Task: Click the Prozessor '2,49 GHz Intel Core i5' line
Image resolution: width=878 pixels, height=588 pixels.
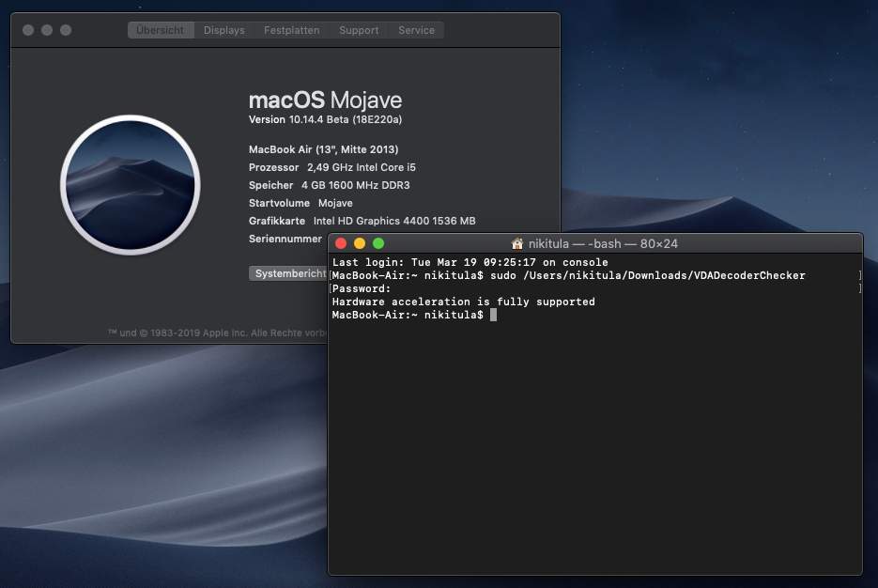Action: (x=332, y=167)
